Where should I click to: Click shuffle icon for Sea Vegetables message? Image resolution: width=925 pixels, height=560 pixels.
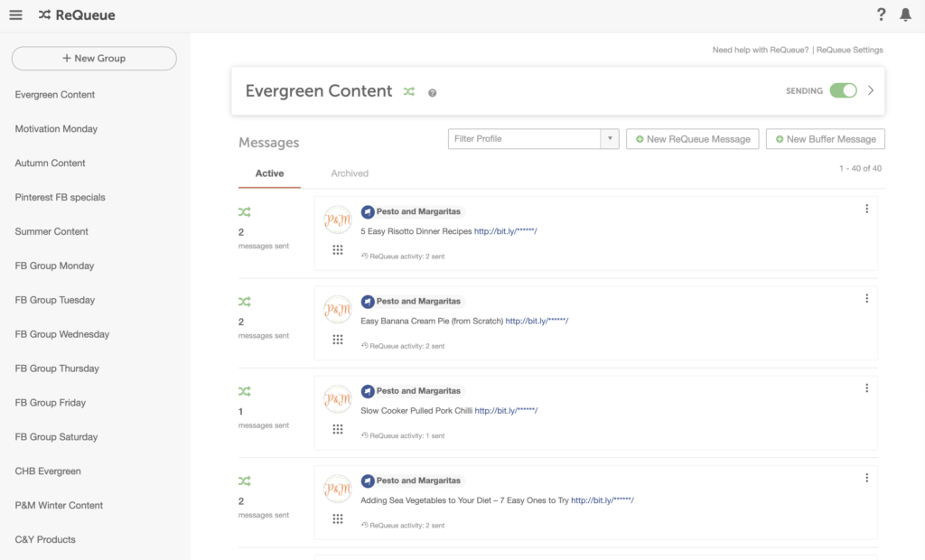[244, 481]
